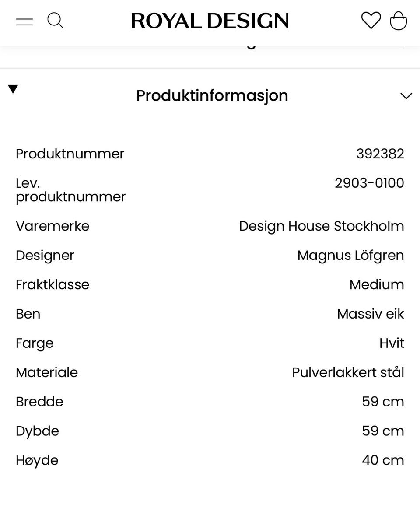This screenshot has width=420, height=529.
Task: Click the Hvit colour value
Action: pyautogui.click(x=391, y=343)
